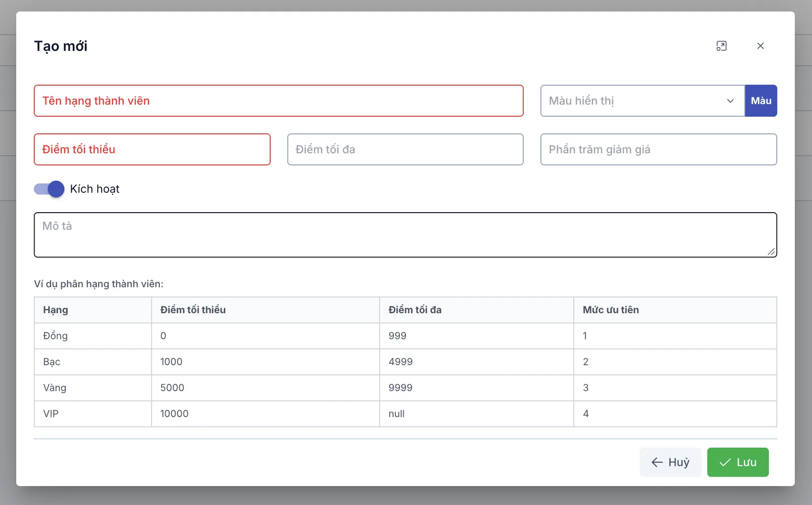Select the Bạc rank cell
Viewport: 812px width, 505px height.
click(93, 362)
